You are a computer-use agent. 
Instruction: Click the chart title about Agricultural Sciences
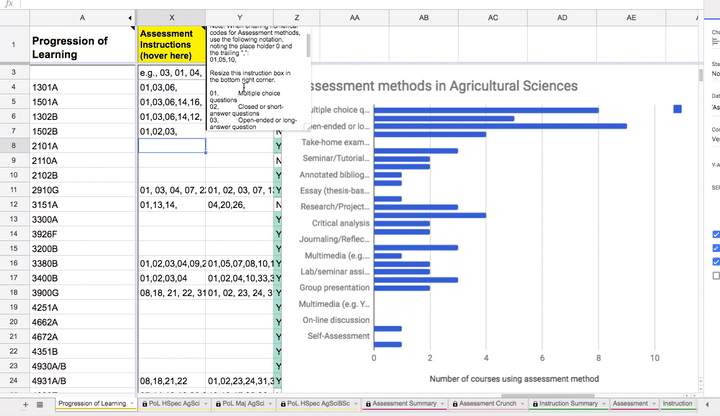(444, 86)
